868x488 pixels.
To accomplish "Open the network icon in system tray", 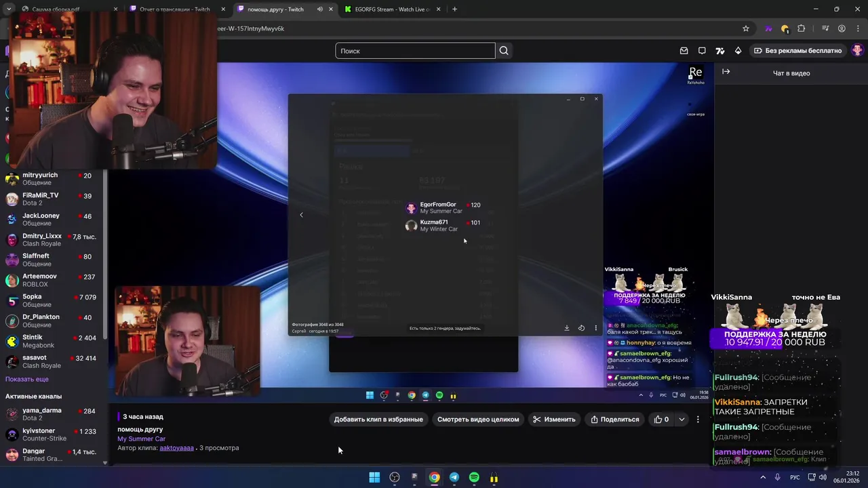I will [x=810, y=477].
